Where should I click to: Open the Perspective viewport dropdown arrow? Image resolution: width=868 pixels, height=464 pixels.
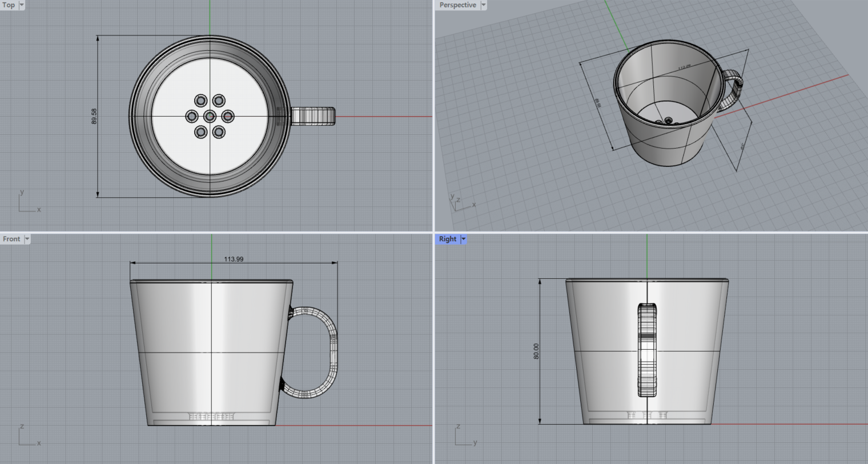(484, 5)
